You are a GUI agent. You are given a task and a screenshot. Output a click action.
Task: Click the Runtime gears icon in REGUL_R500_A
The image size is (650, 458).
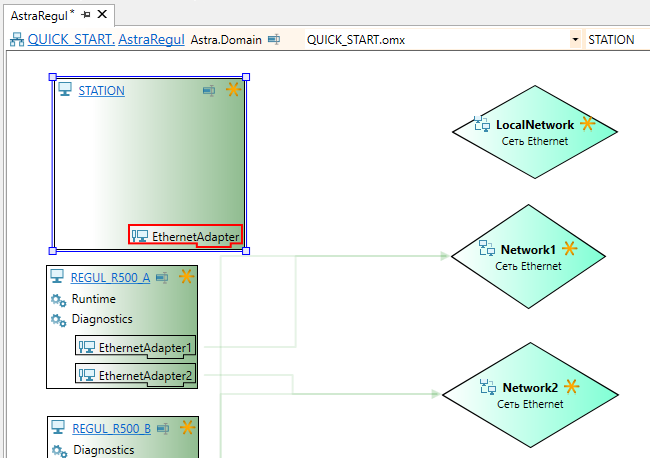point(58,299)
